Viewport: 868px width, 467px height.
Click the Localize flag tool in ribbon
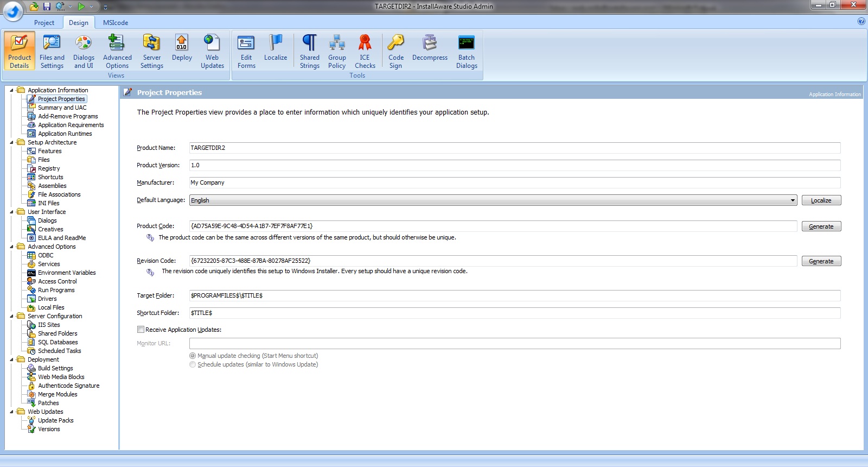(276, 48)
